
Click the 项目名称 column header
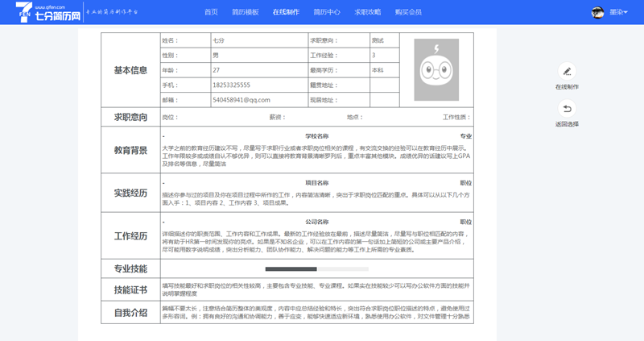pos(316,183)
